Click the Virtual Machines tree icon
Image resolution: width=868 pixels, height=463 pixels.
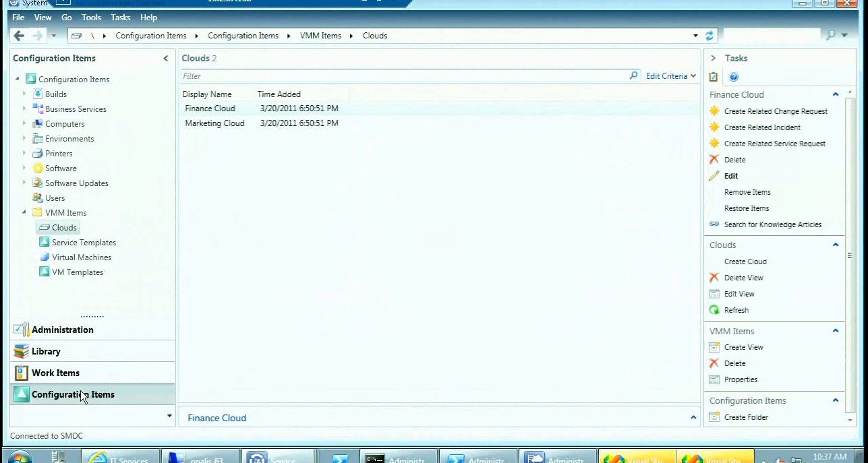coord(45,257)
